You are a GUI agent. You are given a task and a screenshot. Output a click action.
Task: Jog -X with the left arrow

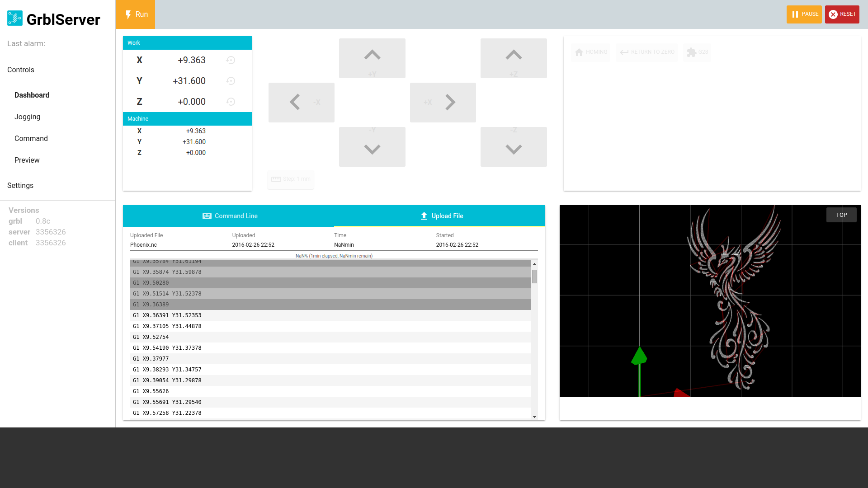point(302,103)
